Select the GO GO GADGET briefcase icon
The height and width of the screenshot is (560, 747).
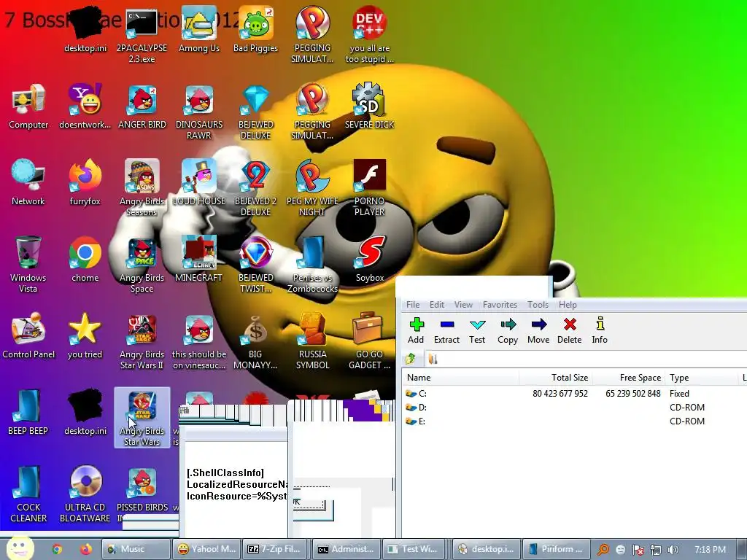click(x=370, y=341)
